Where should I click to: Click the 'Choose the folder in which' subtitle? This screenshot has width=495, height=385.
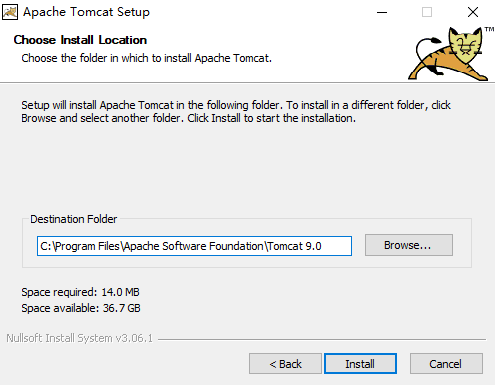147,58
